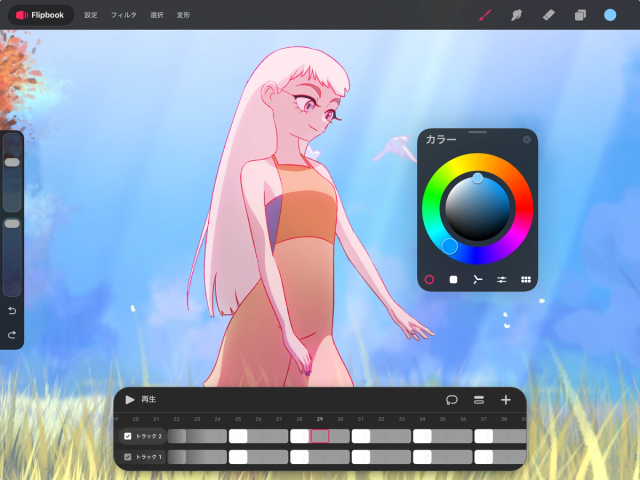Select トラック 1 keyframe at frame 25

pos(238,457)
